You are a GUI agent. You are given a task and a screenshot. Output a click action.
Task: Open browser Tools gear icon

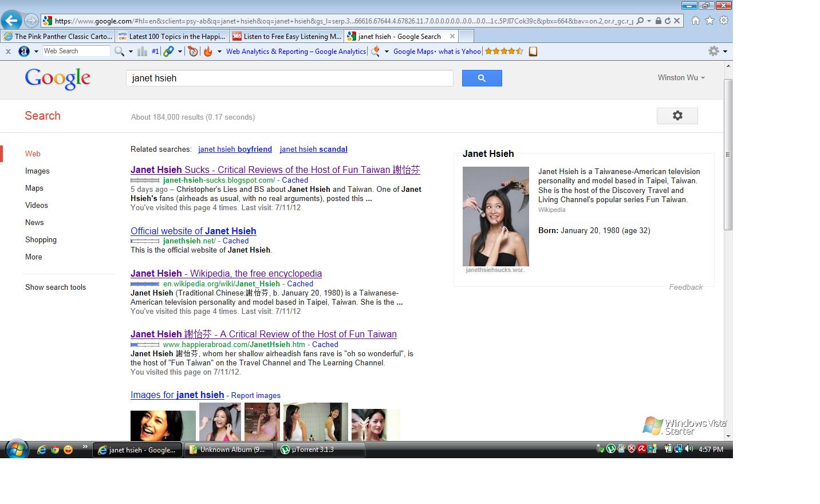pyautogui.click(x=724, y=21)
